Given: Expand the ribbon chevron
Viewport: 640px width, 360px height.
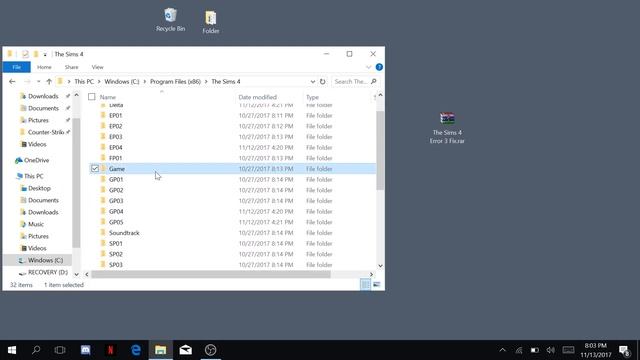Looking at the screenshot, I should [x=369, y=67].
